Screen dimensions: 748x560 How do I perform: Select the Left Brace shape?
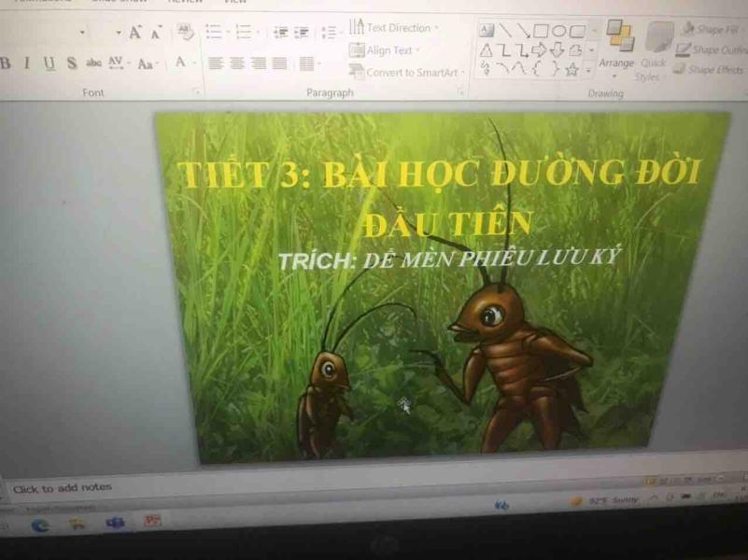(537, 70)
